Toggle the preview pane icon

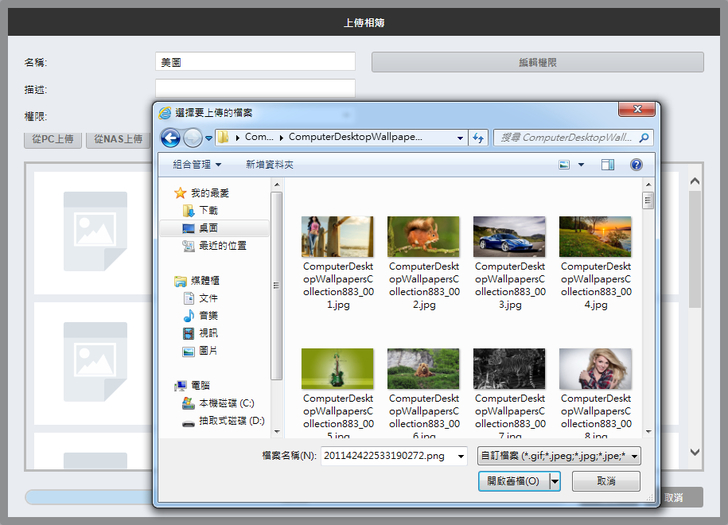click(x=608, y=165)
